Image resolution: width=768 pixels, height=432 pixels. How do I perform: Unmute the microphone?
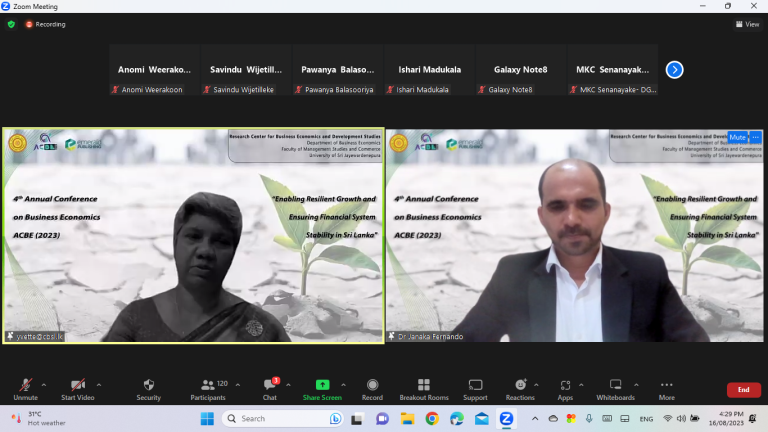25,388
